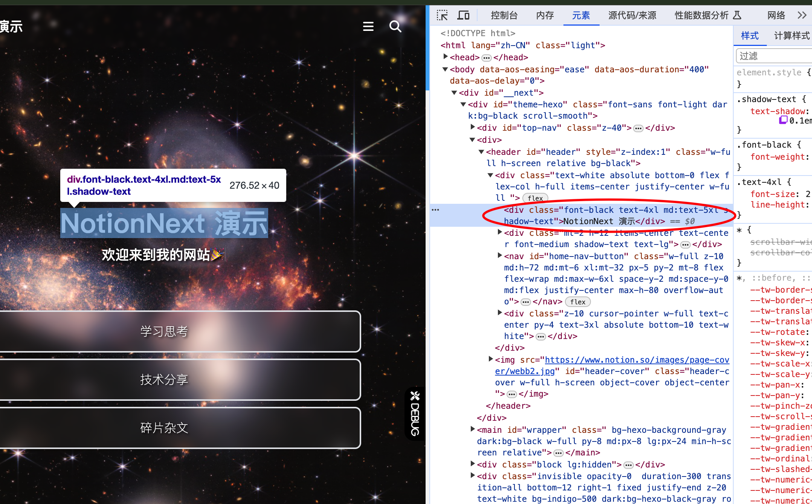
Task: Click the font-weight property name
Action: 778,157
